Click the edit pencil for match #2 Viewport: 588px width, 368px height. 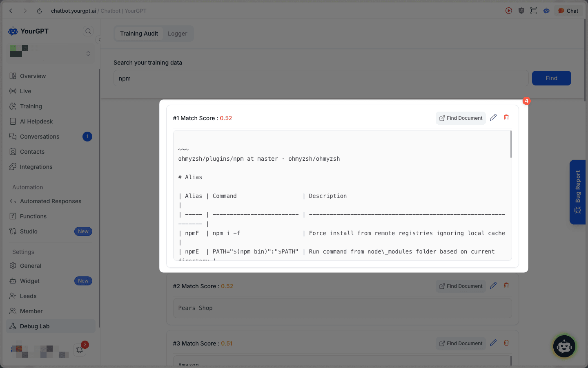493,286
